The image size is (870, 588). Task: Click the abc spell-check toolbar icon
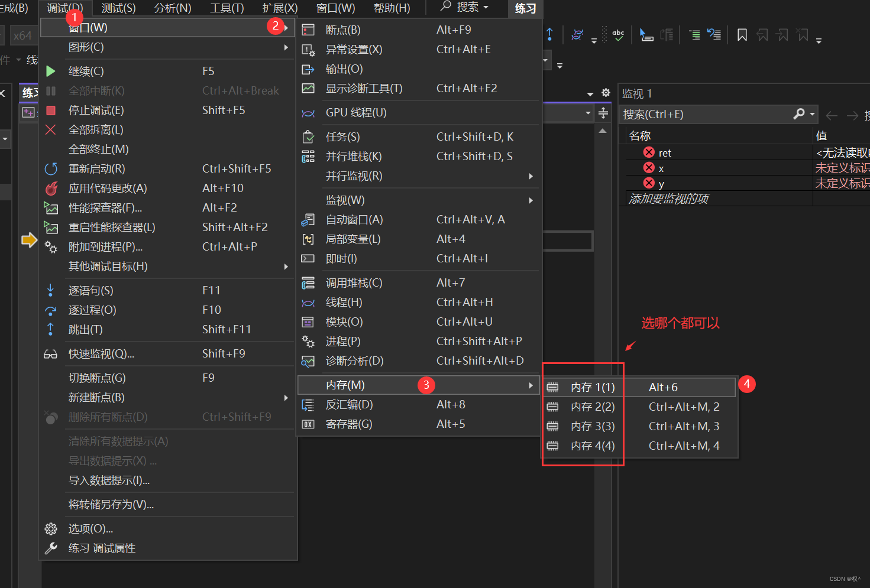pyautogui.click(x=618, y=35)
